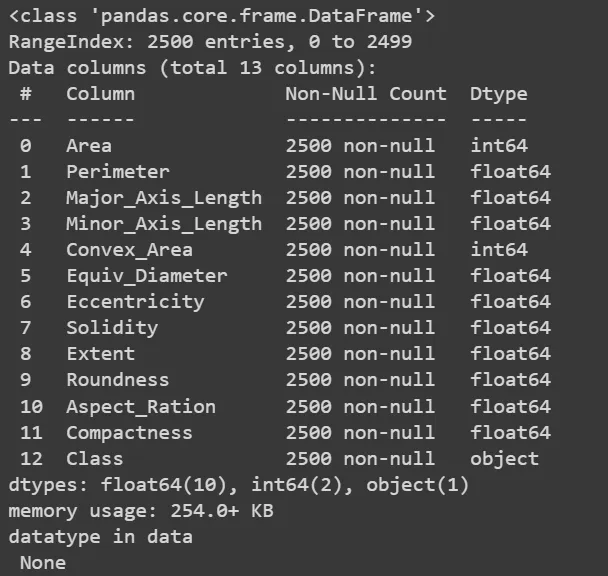The image size is (608, 576).
Task: Click the 'memory usage: 254.0+ KB' line
Action: 141,510
